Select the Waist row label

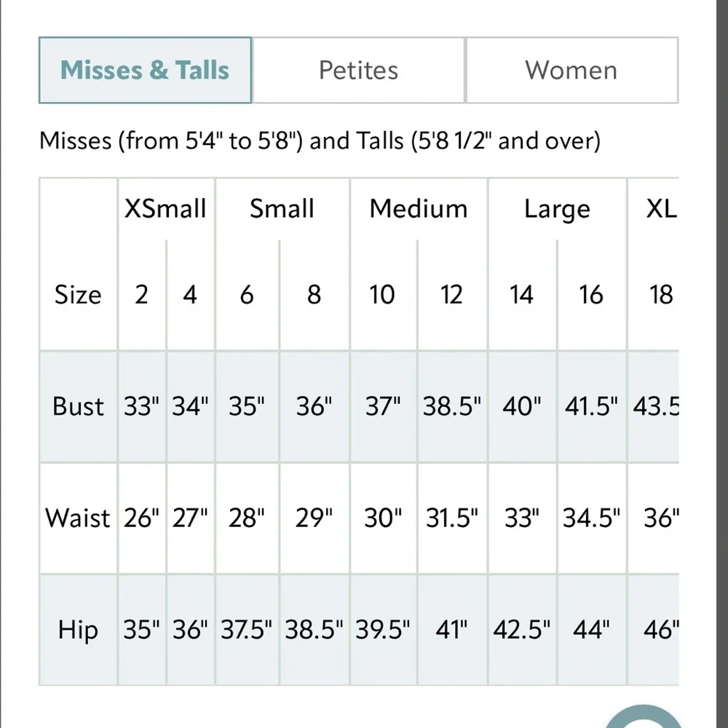[x=78, y=518]
